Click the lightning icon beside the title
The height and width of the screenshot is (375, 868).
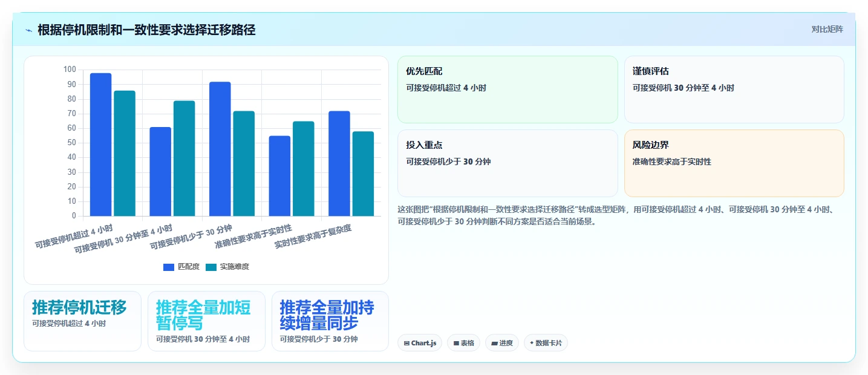28,30
